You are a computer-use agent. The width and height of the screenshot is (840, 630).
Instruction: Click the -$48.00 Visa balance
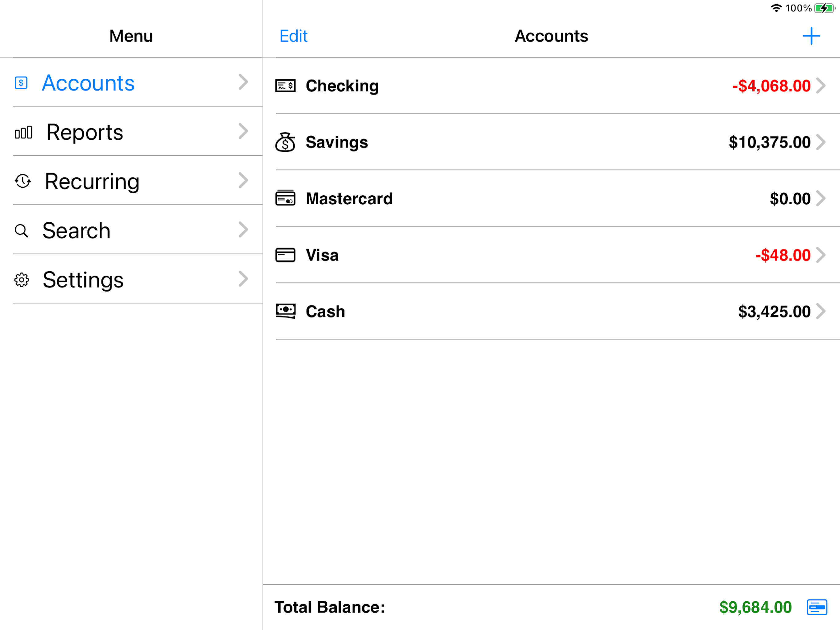coord(783,255)
